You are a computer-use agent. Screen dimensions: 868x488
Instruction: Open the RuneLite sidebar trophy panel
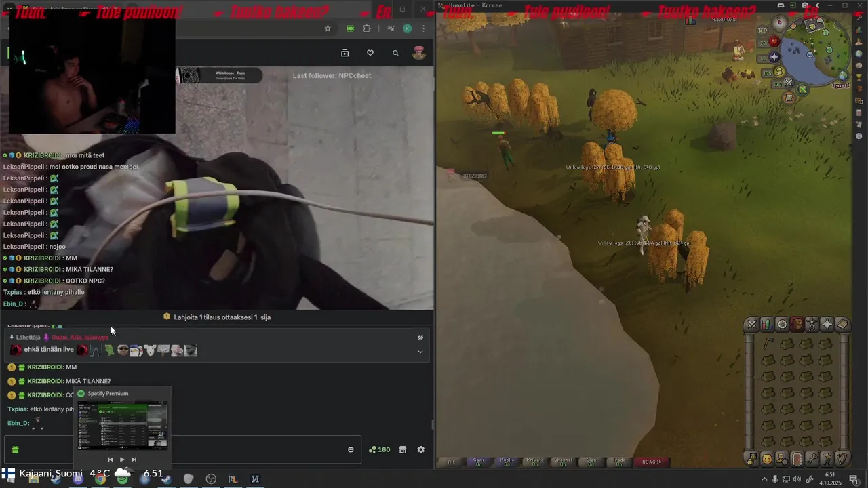coord(859,77)
